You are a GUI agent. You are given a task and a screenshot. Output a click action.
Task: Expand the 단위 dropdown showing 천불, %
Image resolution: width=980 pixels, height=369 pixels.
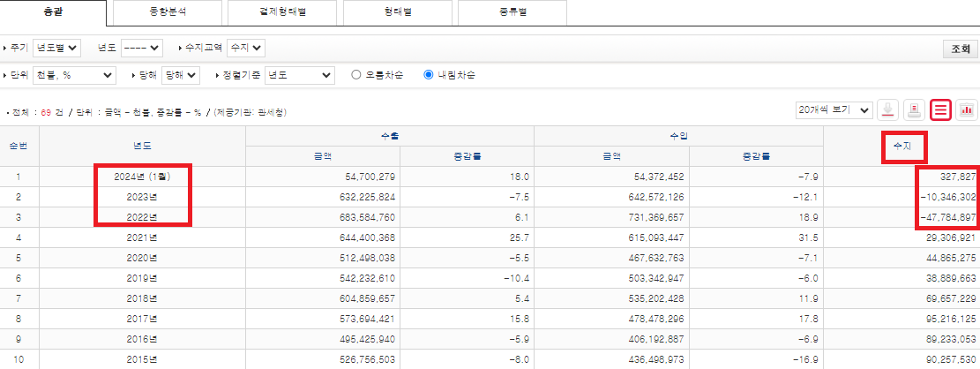[75, 75]
